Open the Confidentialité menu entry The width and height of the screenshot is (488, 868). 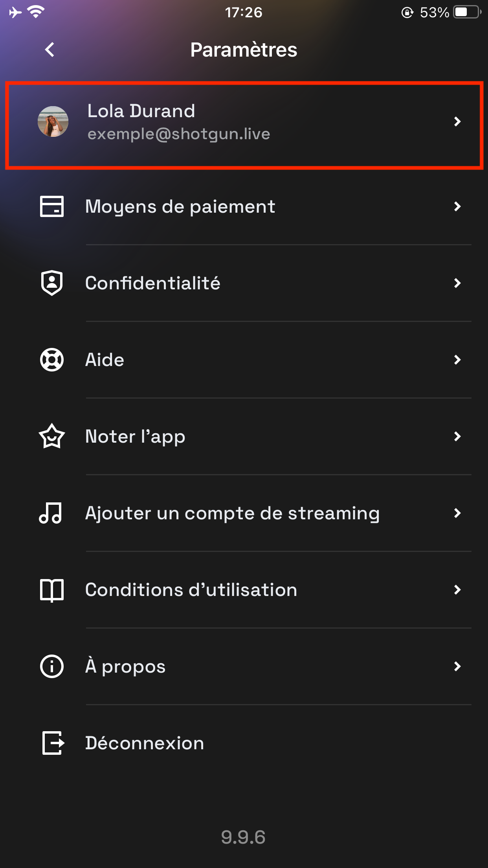(244, 283)
